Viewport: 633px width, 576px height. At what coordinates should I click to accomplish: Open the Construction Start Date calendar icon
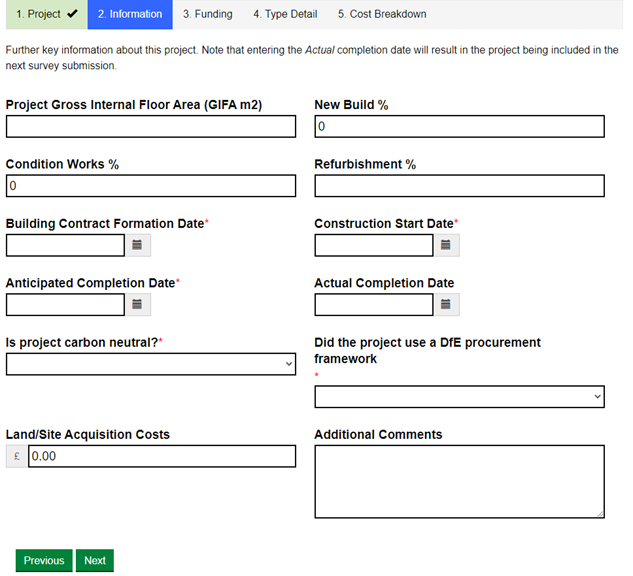[x=446, y=245]
